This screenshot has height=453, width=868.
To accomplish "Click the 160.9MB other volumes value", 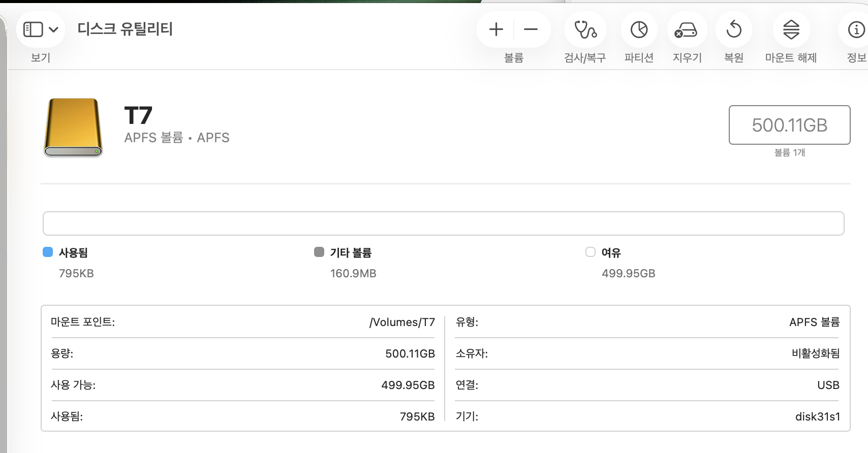I will tap(353, 273).
